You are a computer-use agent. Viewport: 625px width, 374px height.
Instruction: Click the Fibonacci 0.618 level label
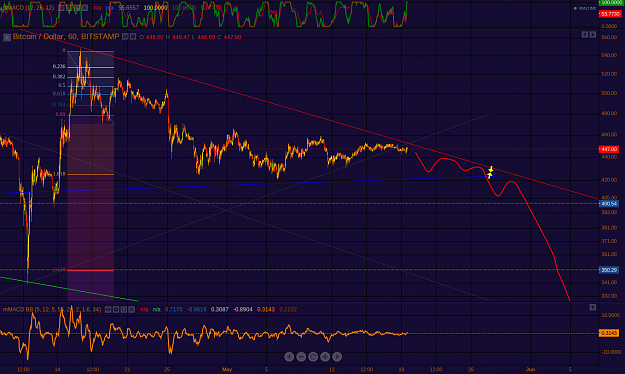tap(59, 94)
